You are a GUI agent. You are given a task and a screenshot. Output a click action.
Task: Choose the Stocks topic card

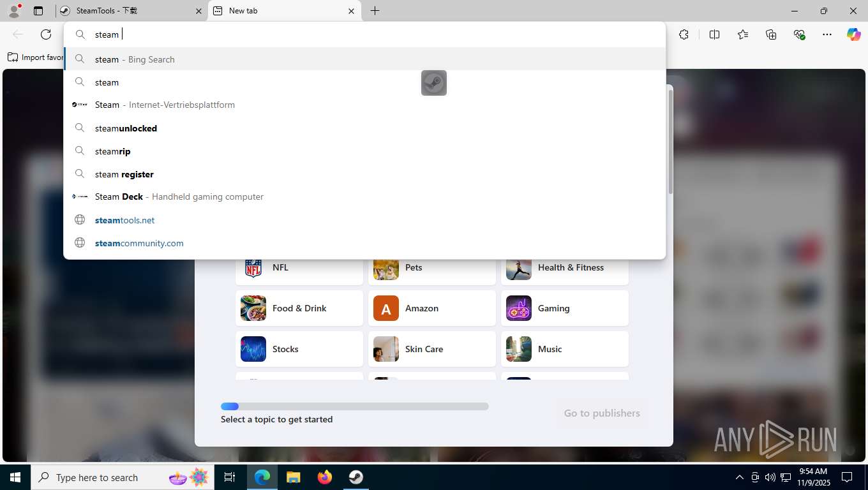(299, 349)
